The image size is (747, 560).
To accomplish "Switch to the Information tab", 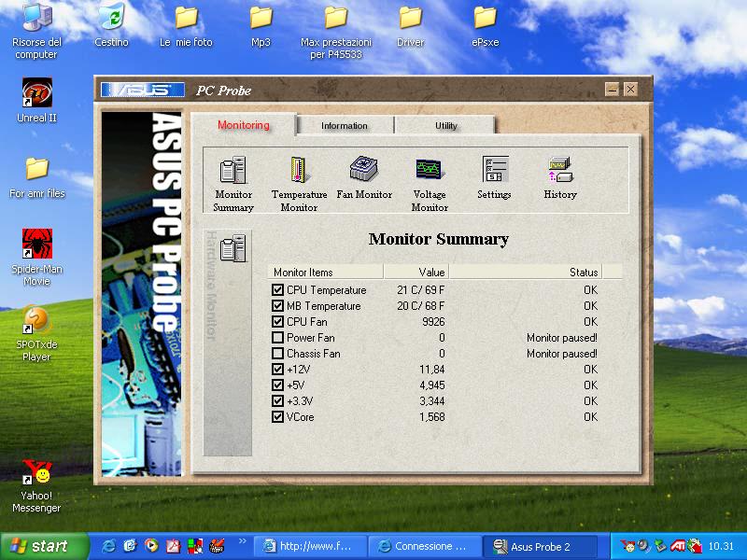I will [345, 126].
